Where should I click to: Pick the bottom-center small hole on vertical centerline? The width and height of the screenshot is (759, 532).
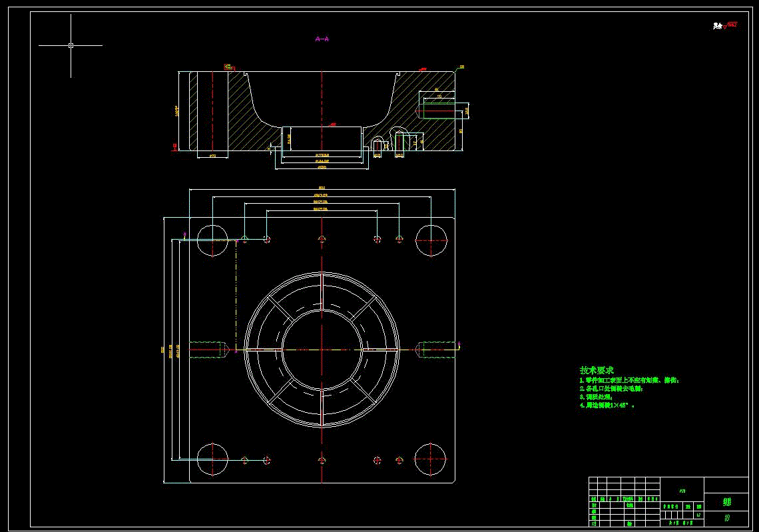click(322, 460)
